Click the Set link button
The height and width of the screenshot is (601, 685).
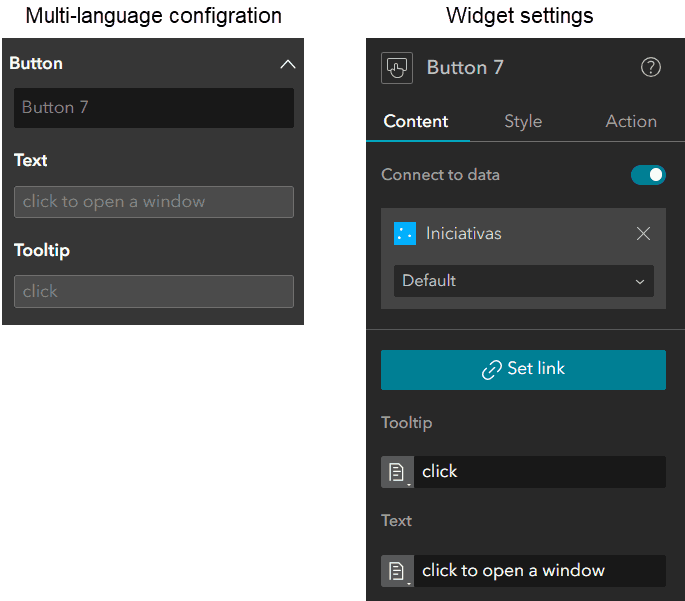tap(523, 370)
